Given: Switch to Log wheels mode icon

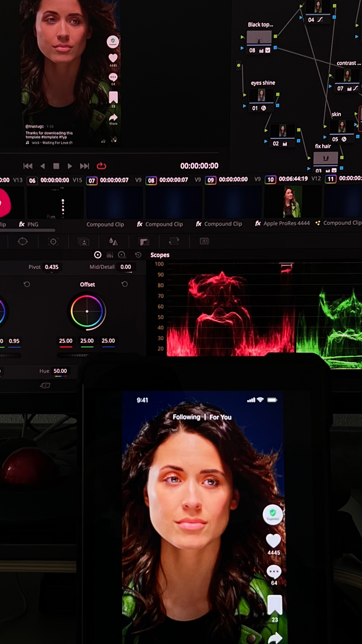Looking at the screenshot, I should tap(122, 255).
